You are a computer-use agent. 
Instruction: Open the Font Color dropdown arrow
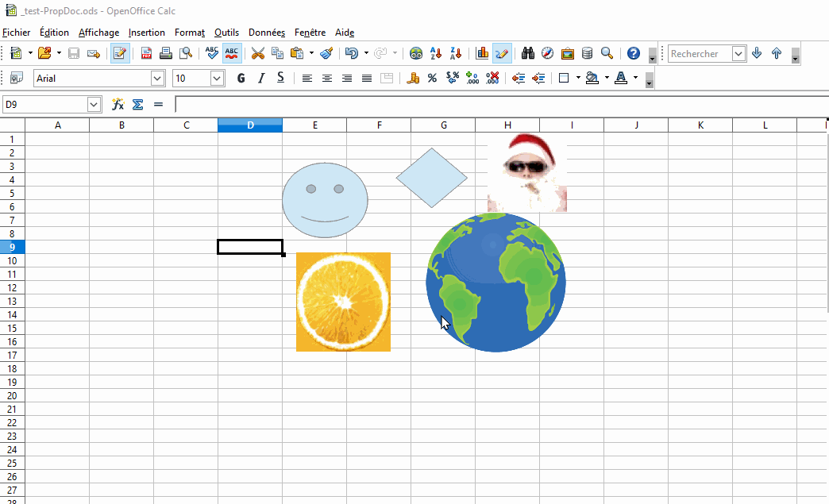635,79
